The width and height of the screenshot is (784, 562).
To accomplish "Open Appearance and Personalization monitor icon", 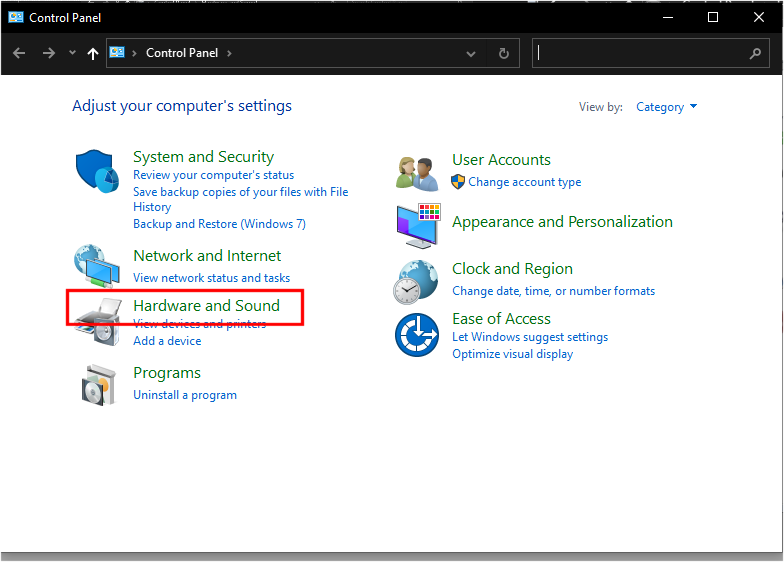I will click(418, 226).
